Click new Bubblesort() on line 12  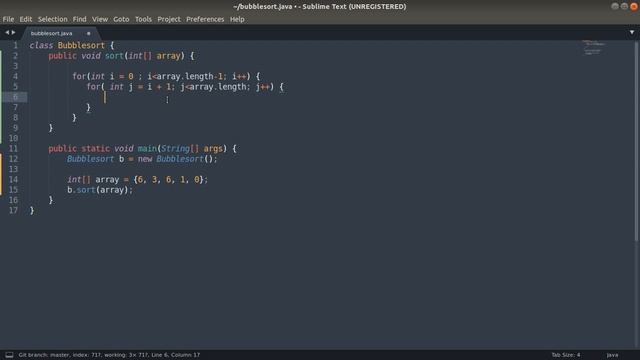point(177,159)
